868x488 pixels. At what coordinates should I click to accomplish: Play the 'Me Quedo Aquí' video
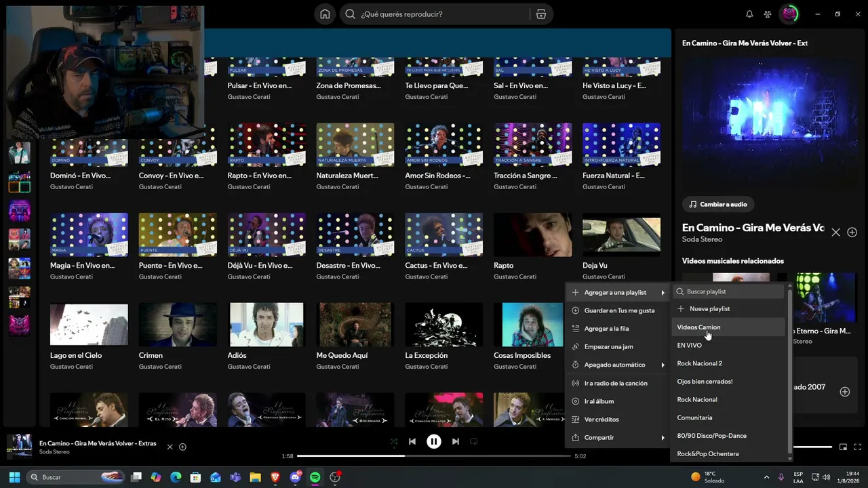(x=355, y=324)
